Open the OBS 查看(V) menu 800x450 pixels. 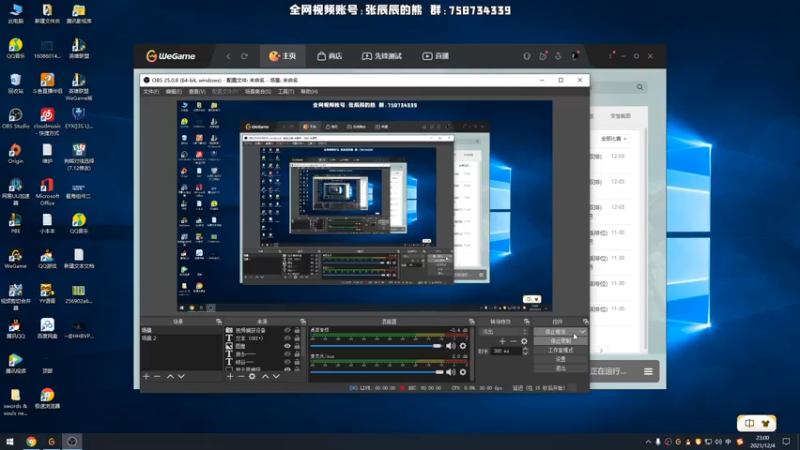197,92
